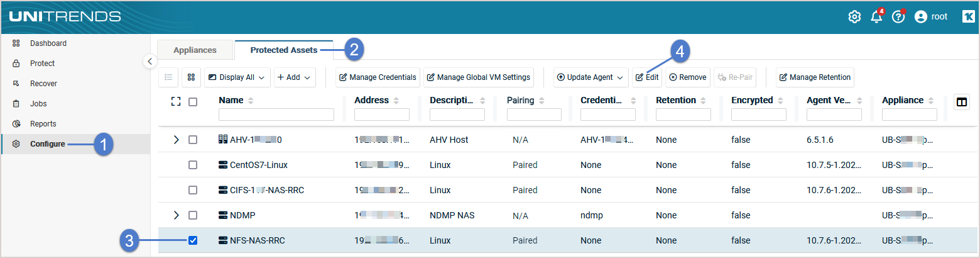The width and height of the screenshot is (980, 258).
Task: Sort by Description column arrows
Action: 482,101
